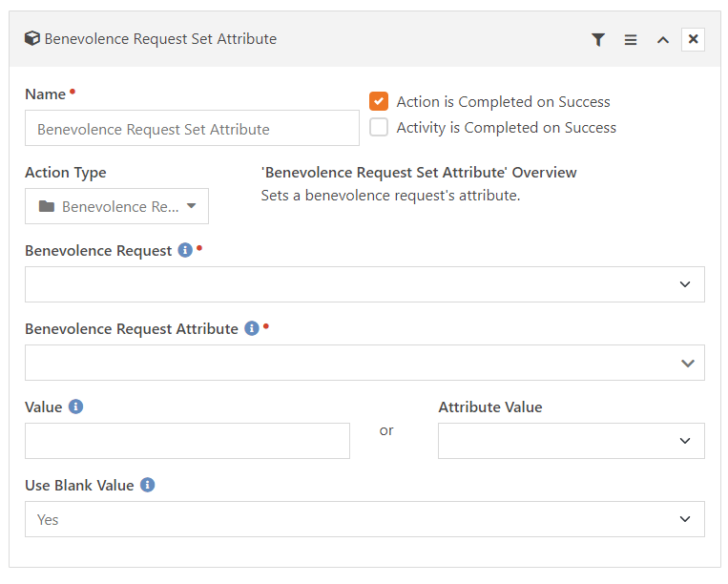Click the Name text field

point(192,128)
